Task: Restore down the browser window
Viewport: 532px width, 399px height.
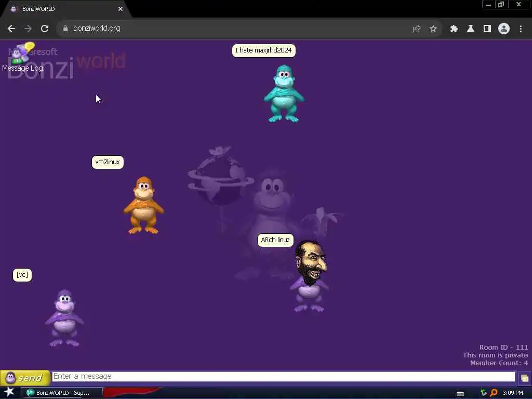Action: tap(501, 5)
